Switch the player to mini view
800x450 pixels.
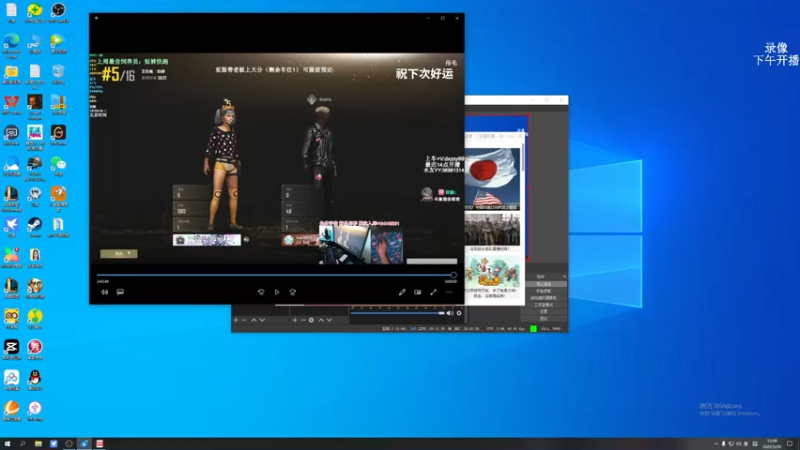418,292
